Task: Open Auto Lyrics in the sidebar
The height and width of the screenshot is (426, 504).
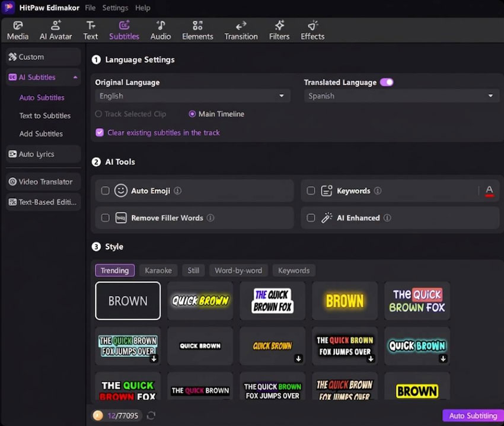Action: point(43,154)
